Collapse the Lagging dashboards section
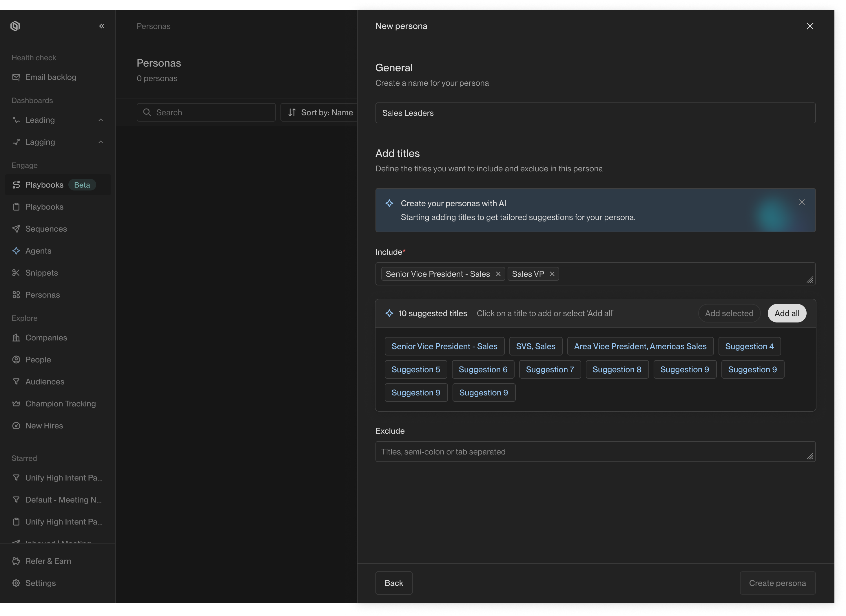This screenshot has width=846, height=616. tap(101, 142)
